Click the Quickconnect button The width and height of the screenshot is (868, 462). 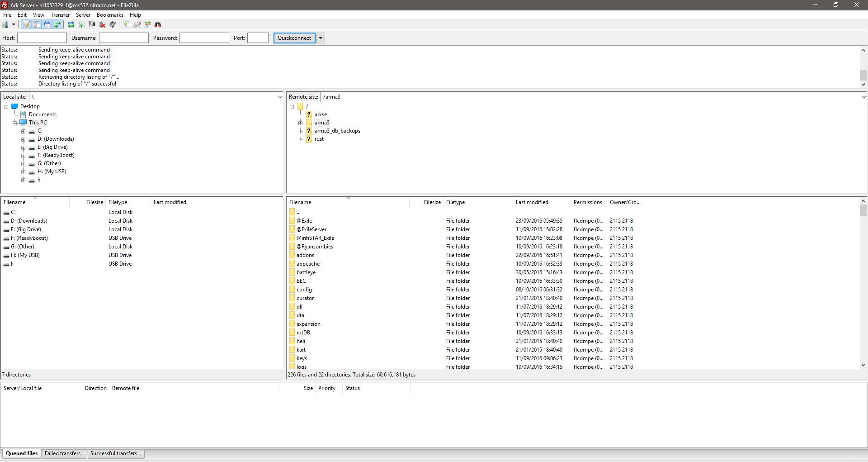pyautogui.click(x=294, y=38)
